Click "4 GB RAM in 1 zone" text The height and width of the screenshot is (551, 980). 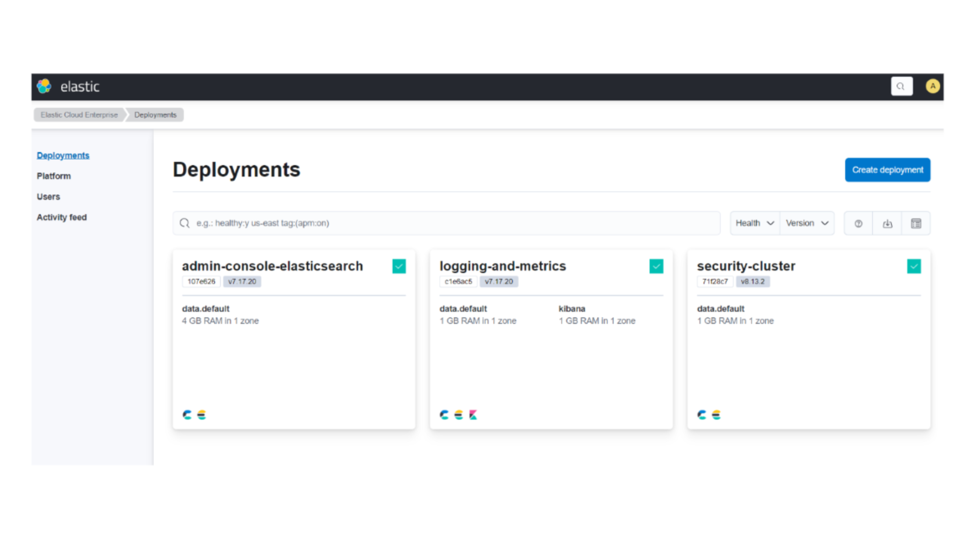click(220, 321)
